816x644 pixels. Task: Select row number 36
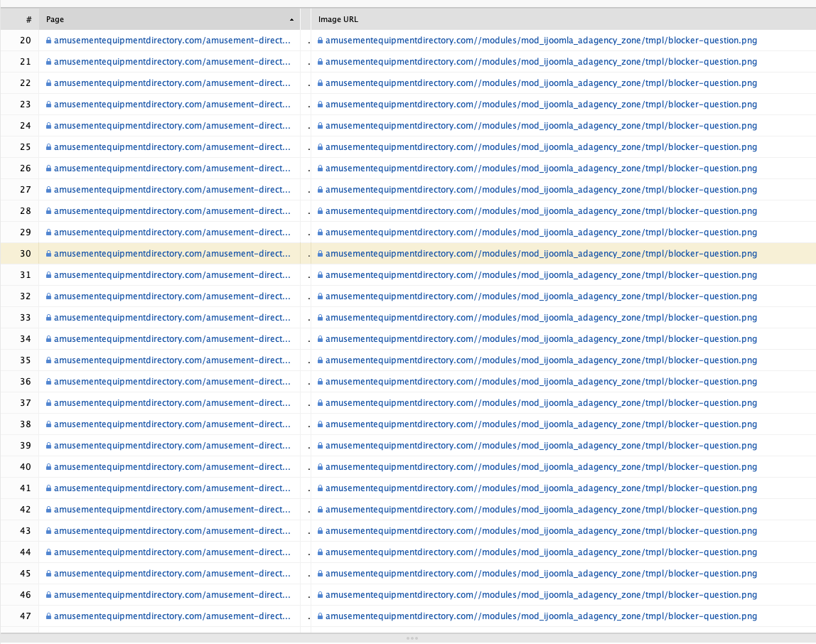[x=26, y=382]
